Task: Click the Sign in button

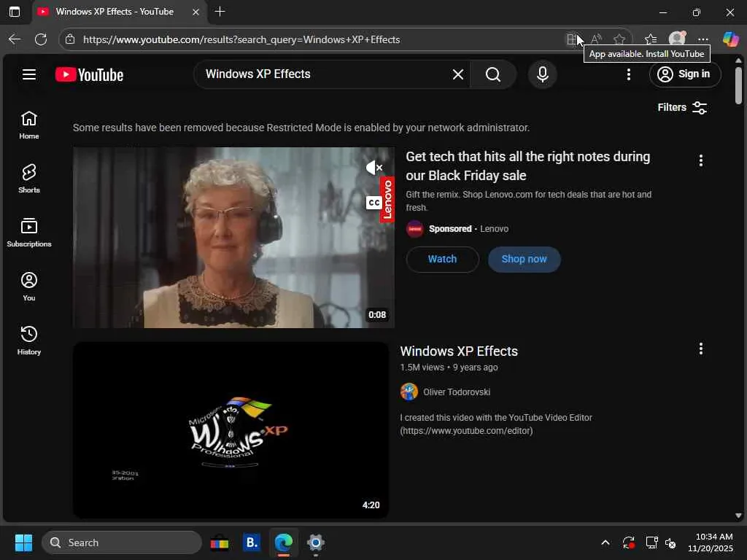Action: (x=684, y=74)
